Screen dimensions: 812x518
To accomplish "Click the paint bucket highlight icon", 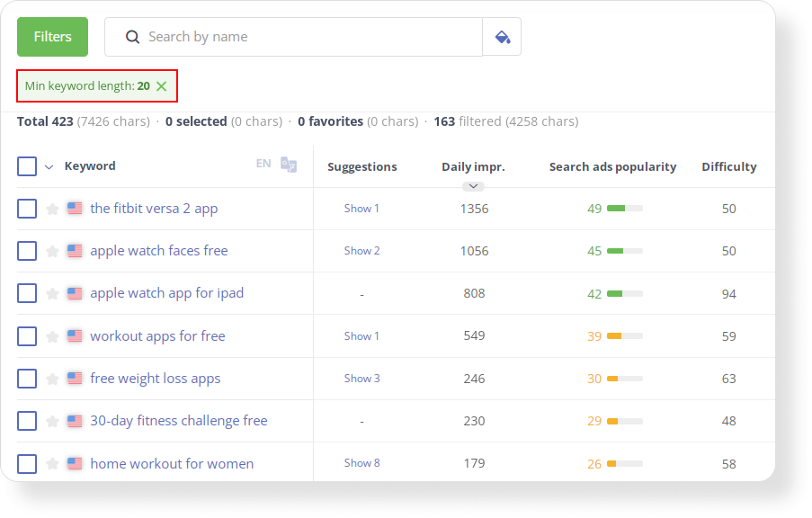I will point(502,37).
